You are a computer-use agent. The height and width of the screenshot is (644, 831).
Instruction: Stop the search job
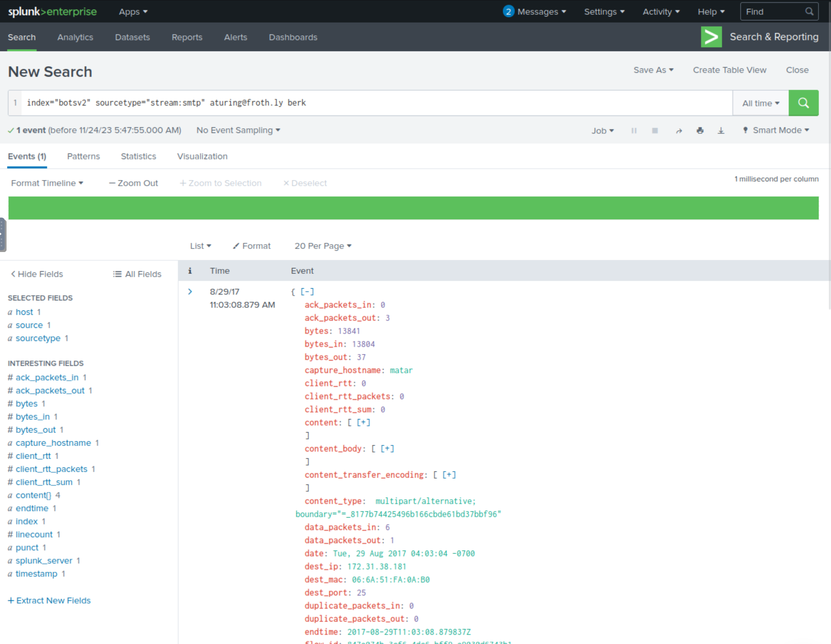click(x=655, y=130)
